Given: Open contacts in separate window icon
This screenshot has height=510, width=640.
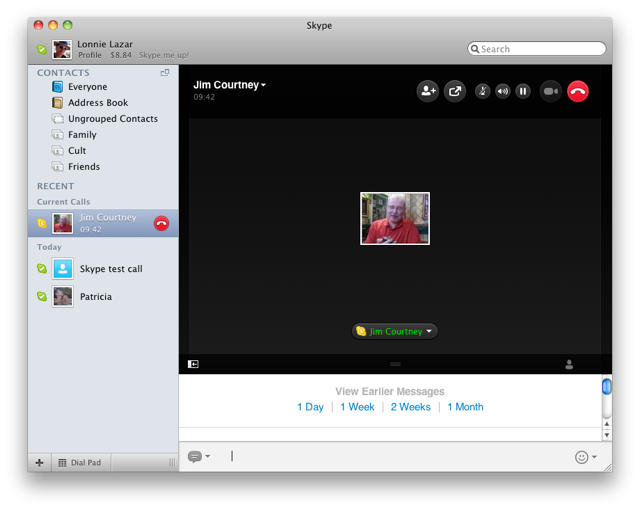Looking at the screenshot, I should pos(165,73).
